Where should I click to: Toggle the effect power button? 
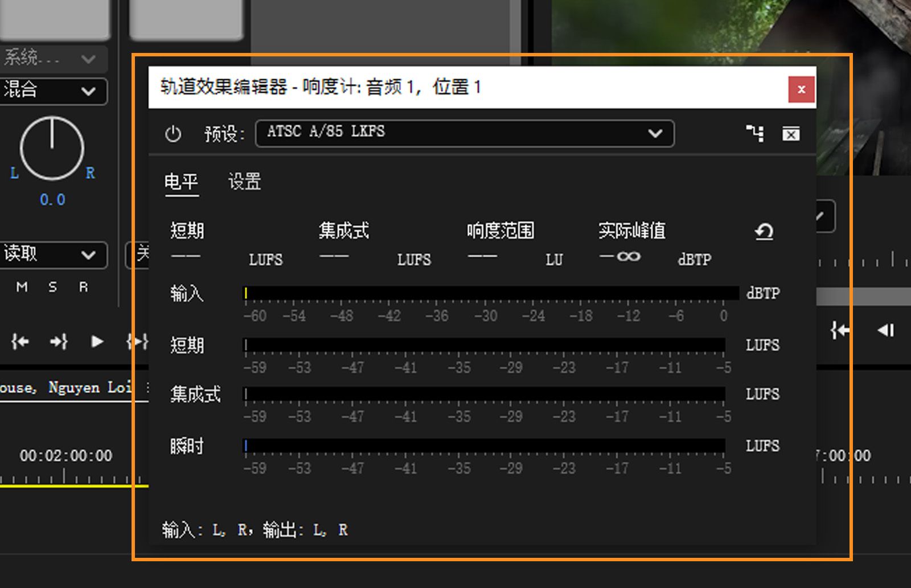coord(174,134)
